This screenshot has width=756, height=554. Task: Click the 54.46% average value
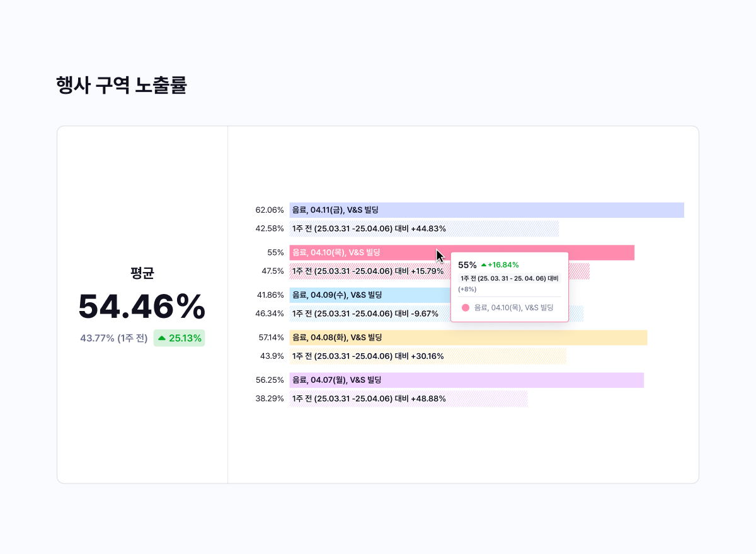click(x=142, y=307)
